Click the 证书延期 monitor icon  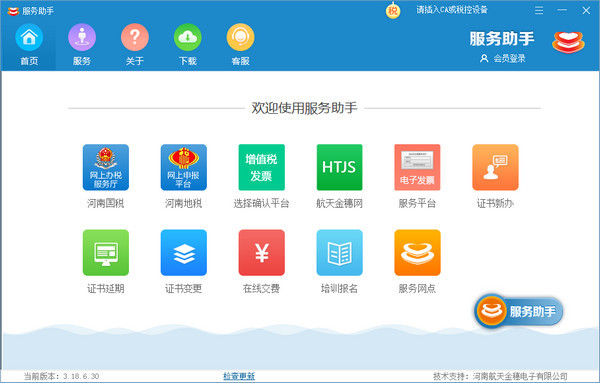pyautogui.click(x=106, y=253)
